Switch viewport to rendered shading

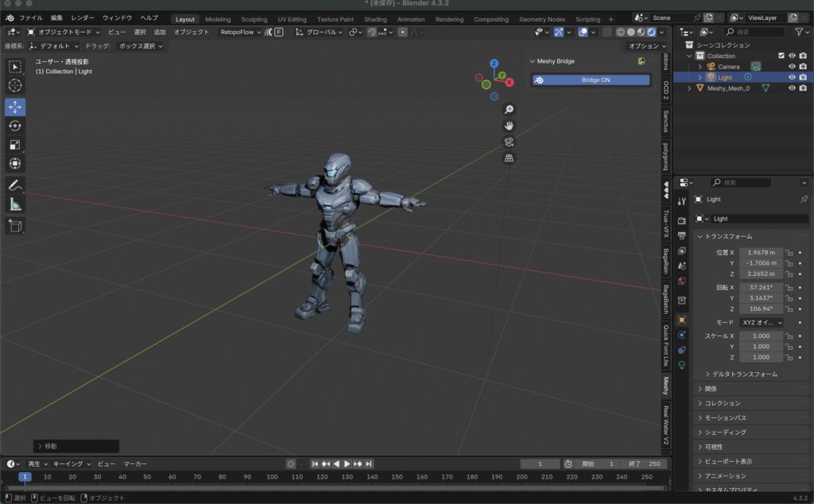tap(651, 32)
